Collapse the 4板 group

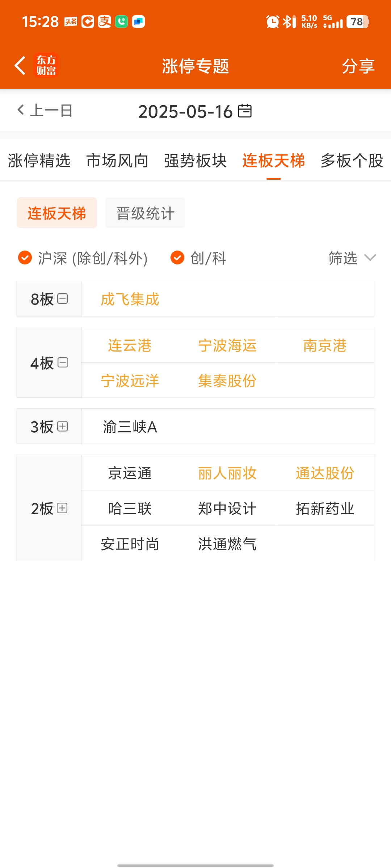click(x=63, y=362)
